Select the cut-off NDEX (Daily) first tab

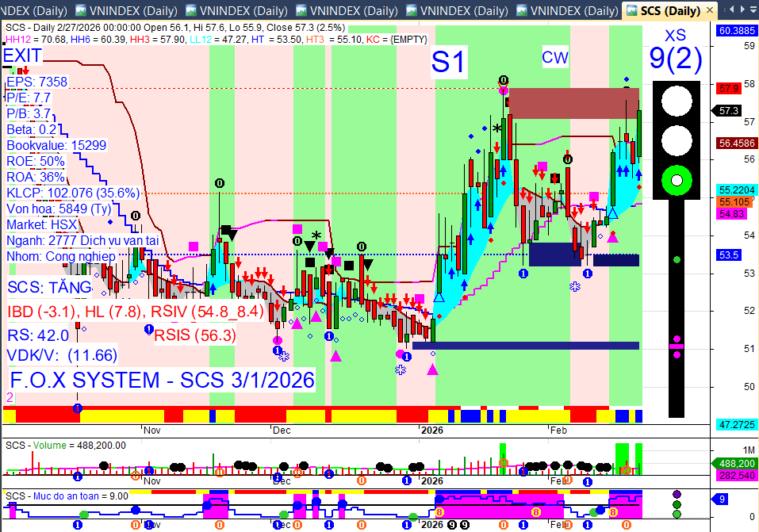click(34, 10)
